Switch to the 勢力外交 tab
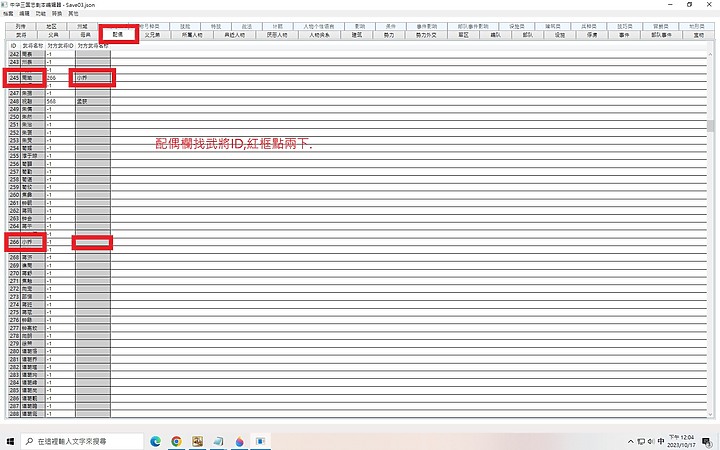720x450 pixels. click(426, 35)
